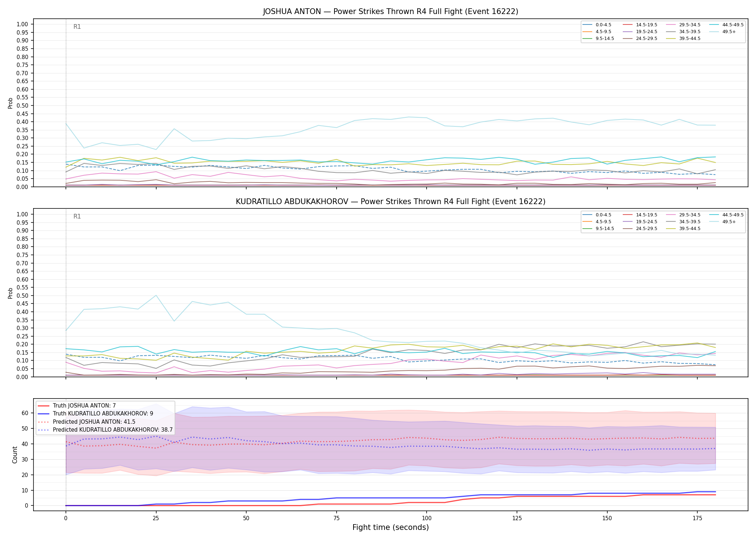This screenshot has height=540, width=756.
Task: Click x-axis tick label '150'
Action: (x=607, y=518)
